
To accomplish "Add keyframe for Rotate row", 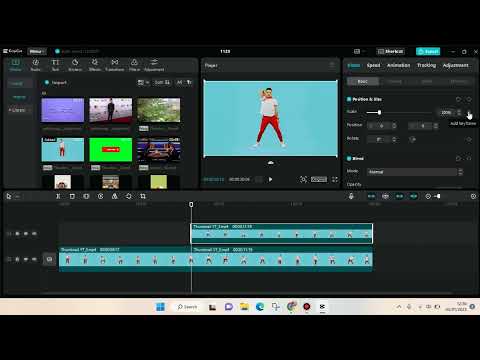I will tap(469, 139).
